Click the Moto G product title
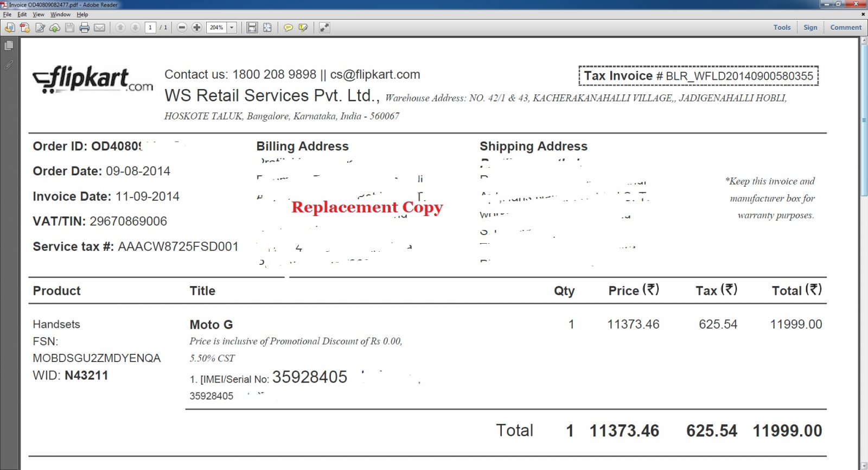868x470 pixels. 211,325
